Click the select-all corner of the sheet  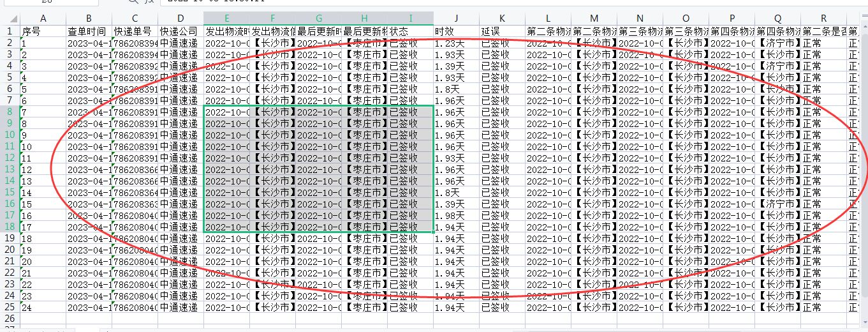tap(10, 19)
